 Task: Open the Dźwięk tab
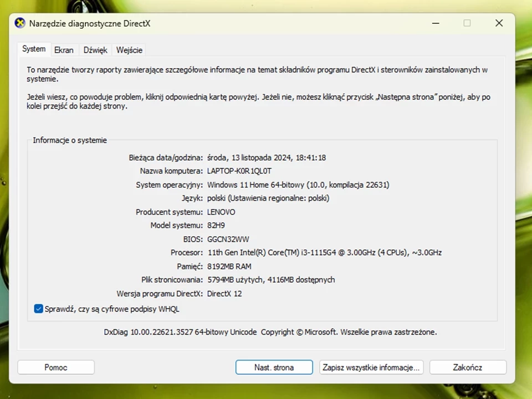[x=95, y=50]
